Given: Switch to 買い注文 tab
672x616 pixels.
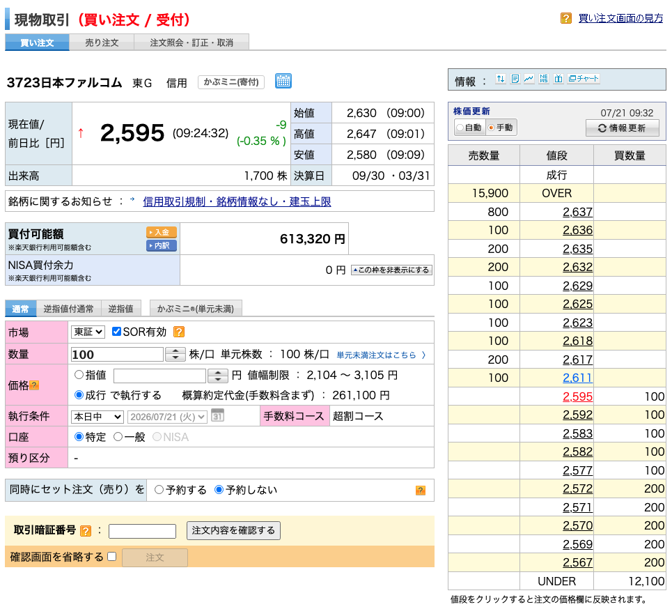Looking at the screenshot, I should (38, 43).
